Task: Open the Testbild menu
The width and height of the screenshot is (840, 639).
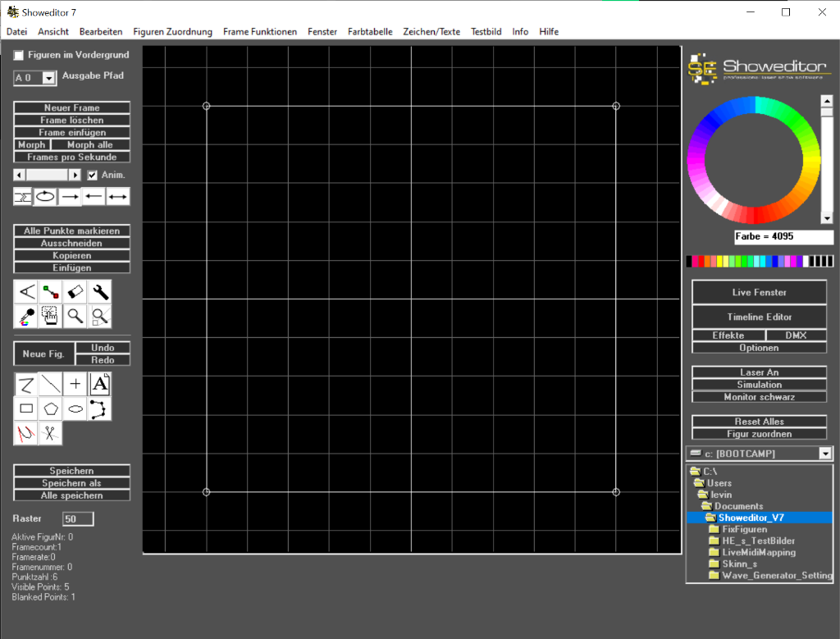Action: [x=486, y=31]
